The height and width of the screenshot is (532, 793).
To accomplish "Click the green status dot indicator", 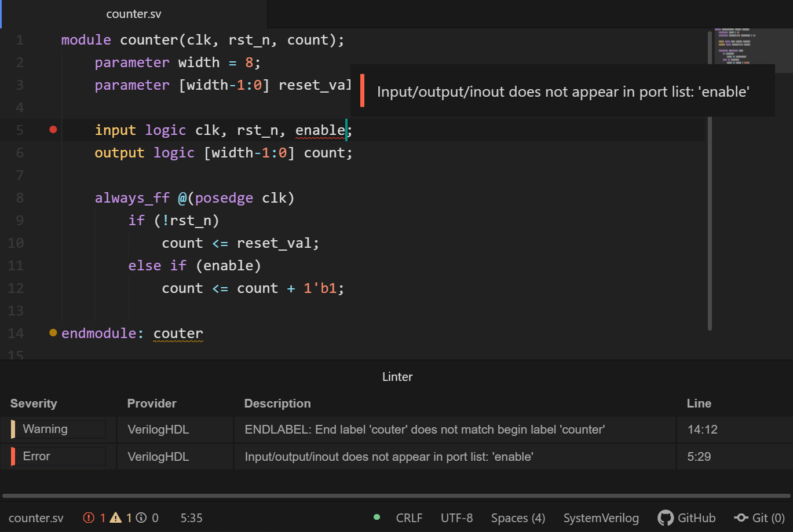I will click(377, 517).
